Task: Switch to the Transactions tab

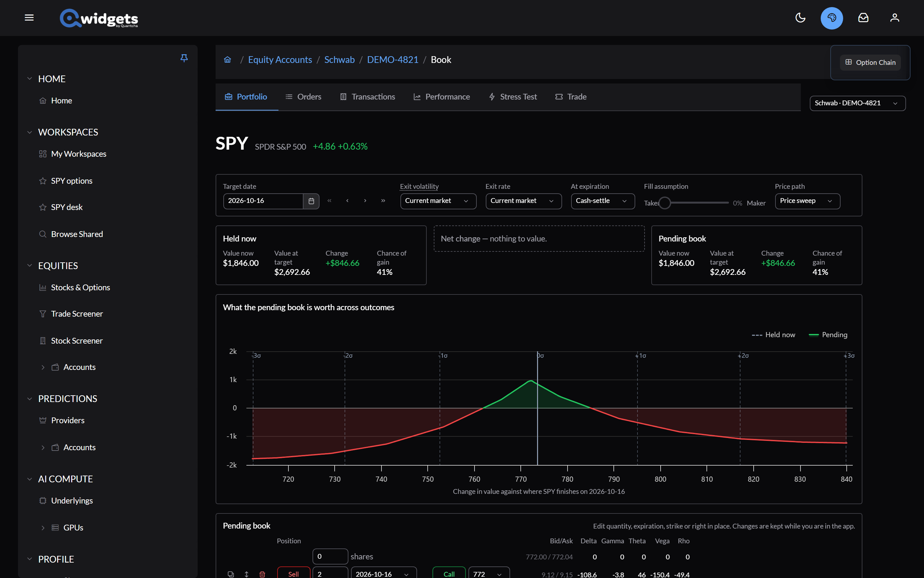Action: pos(368,97)
